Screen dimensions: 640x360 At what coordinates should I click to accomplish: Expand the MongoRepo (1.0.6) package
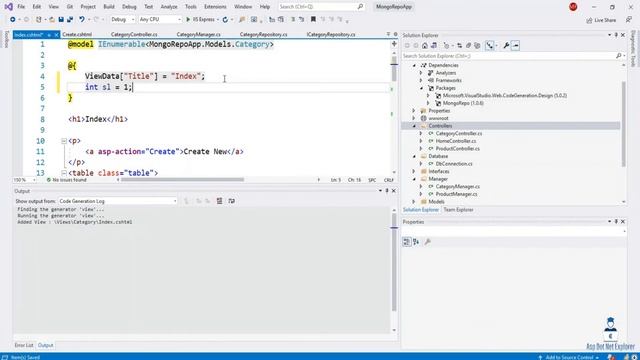click(428, 103)
